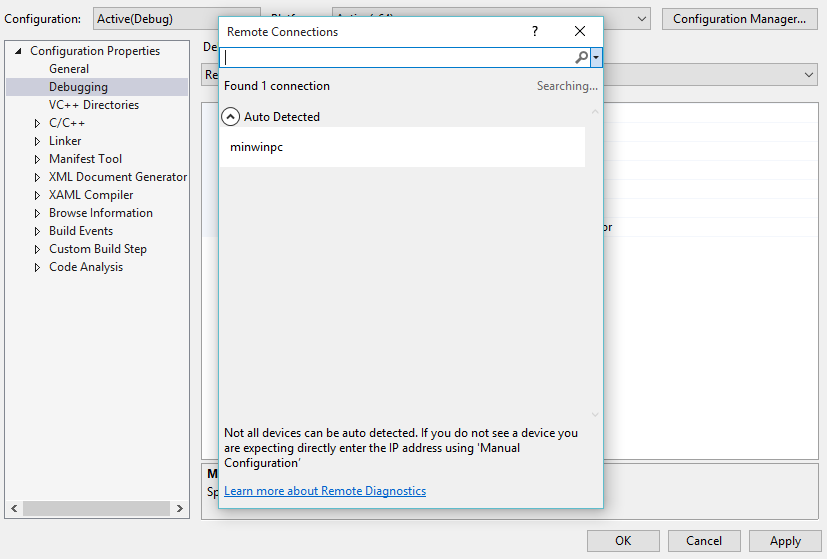
Task: Click the Configuration Manager button
Action: pos(739,19)
